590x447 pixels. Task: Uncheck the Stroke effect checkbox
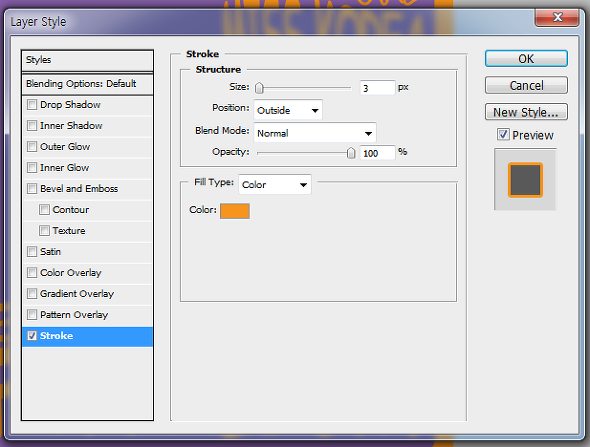pyautogui.click(x=32, y=336)
